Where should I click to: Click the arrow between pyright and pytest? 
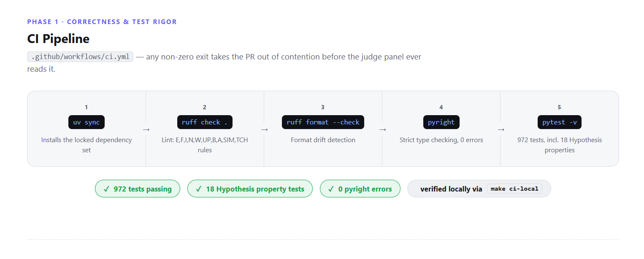click(x=501, y=129)
